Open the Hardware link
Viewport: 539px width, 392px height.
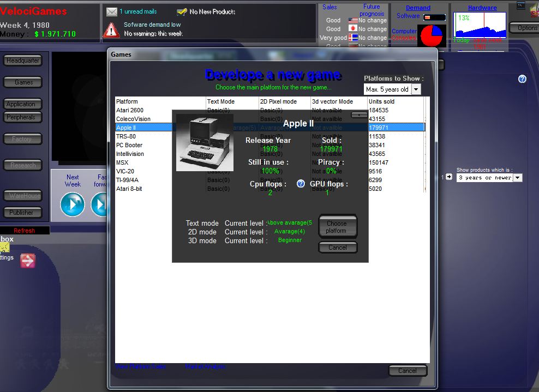[x=482, y=8]
